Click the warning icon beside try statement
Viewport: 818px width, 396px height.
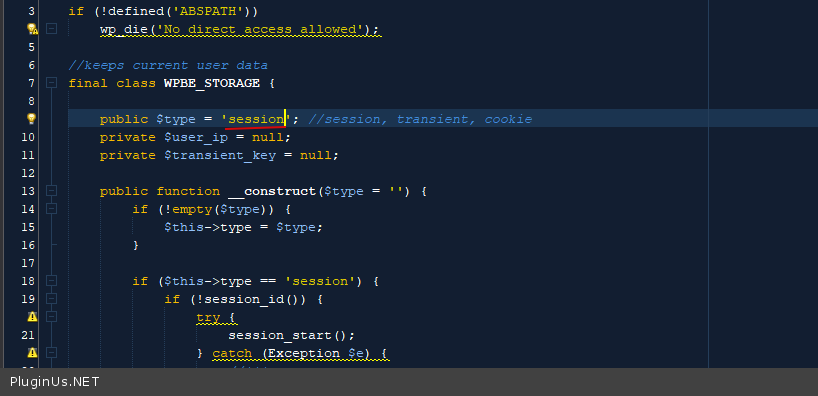[x=32, y=317]
